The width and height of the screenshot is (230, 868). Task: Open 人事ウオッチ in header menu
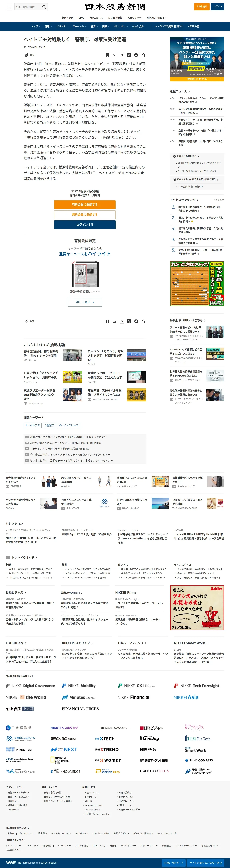pos(134,18)
